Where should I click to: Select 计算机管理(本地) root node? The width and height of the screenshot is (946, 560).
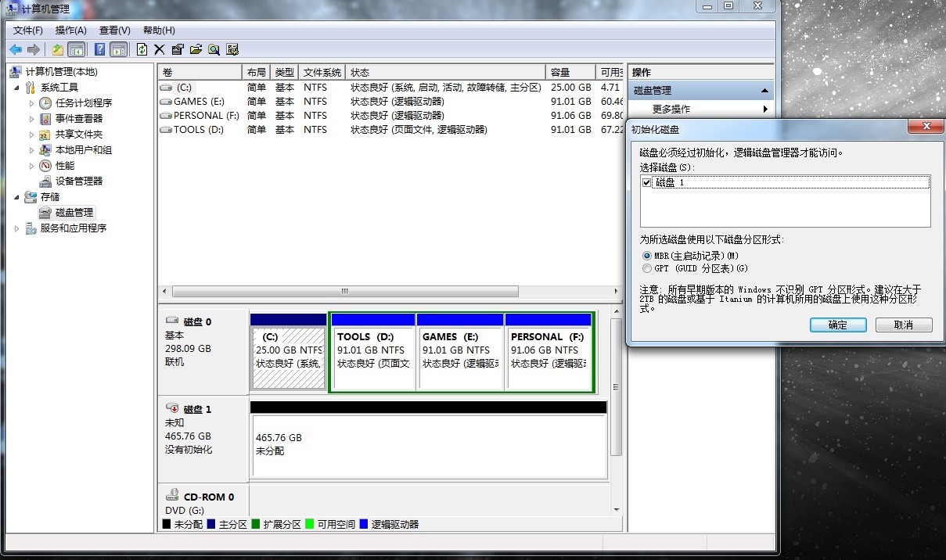[x=61, y=72]
